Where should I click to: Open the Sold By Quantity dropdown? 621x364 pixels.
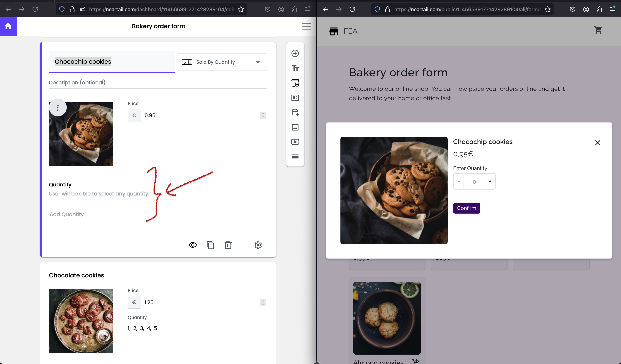tap(222, 62)
